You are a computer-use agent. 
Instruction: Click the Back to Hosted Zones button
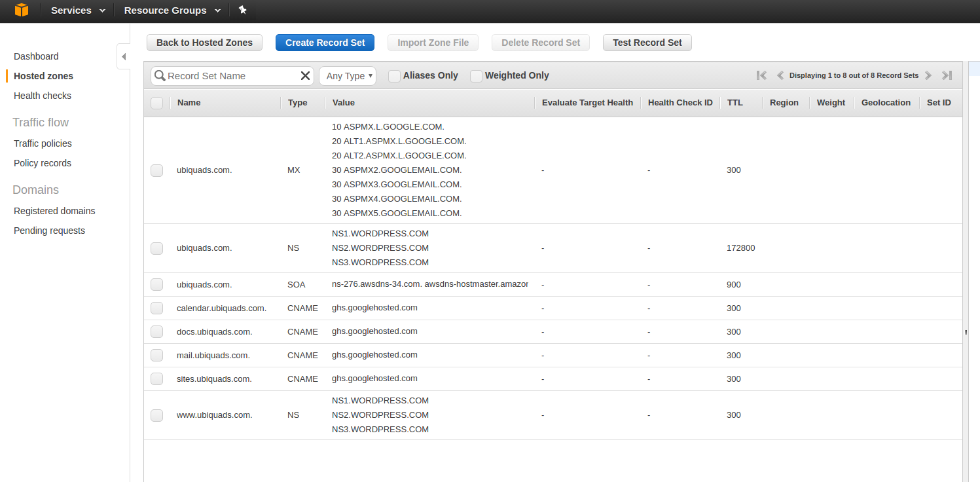(204, 43)
